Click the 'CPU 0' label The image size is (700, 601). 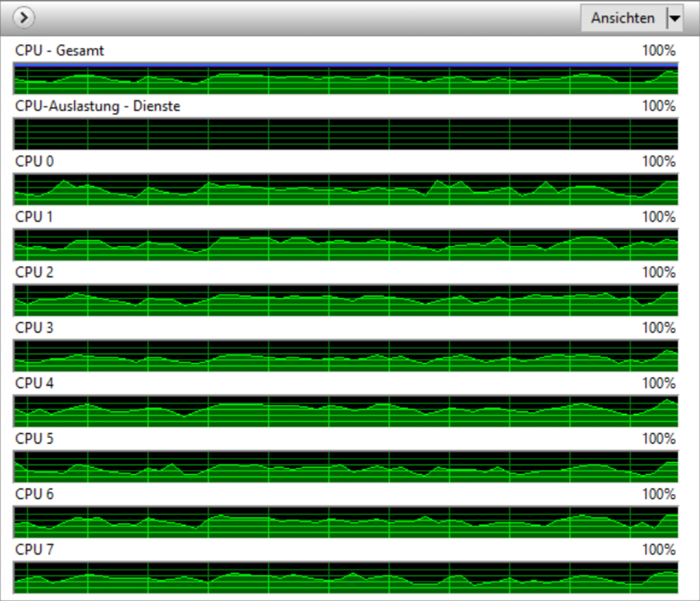(x=35, y=161)
